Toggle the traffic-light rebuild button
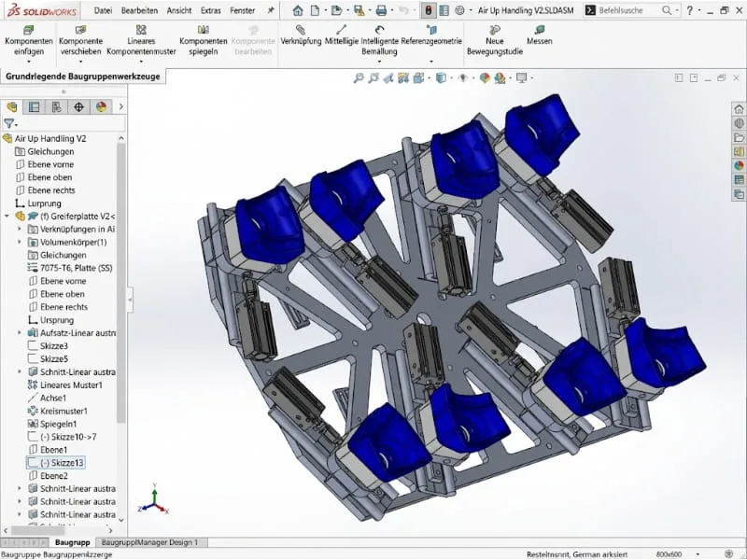This screenshot has height=560, width=747. pos(429,10)
